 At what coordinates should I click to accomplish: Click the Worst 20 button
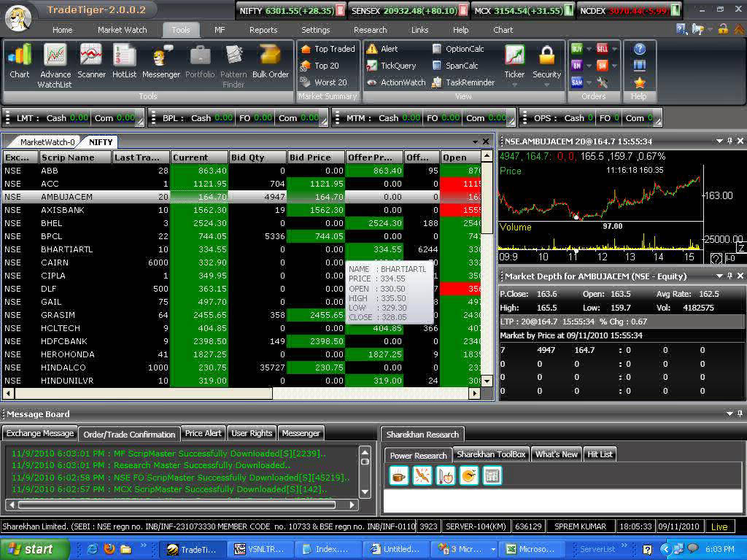tap(323, 82)
